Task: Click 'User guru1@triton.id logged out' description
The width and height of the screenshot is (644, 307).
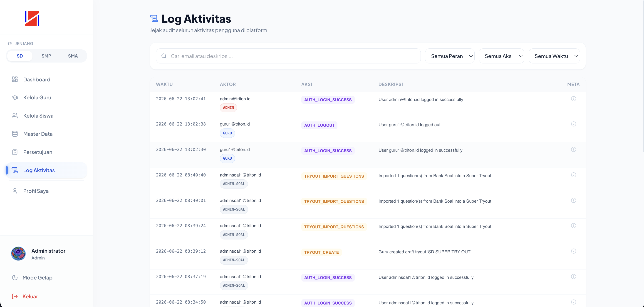Action: (x=409, y=125)
